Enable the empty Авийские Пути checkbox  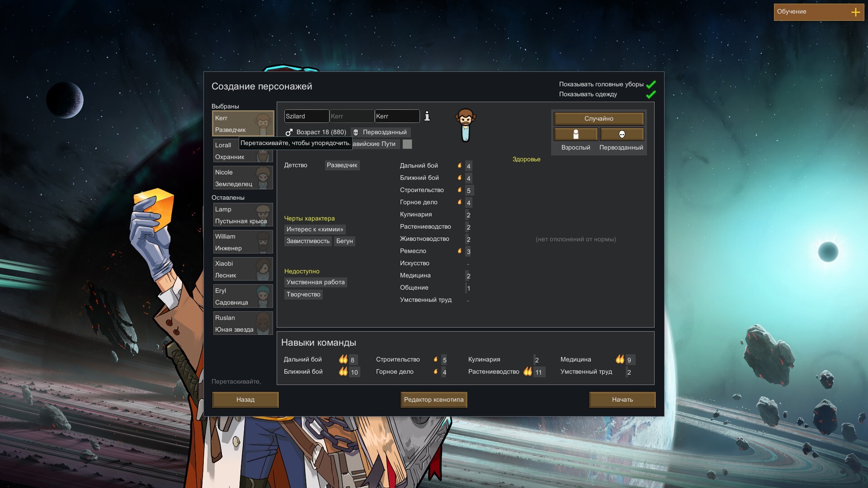pyautogui.click(x=406, y=144)
